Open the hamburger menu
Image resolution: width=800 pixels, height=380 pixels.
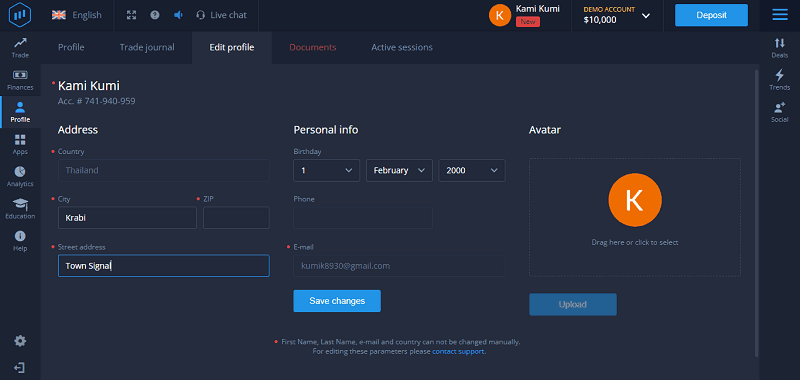pyautogui.click(x=780, y=15)
